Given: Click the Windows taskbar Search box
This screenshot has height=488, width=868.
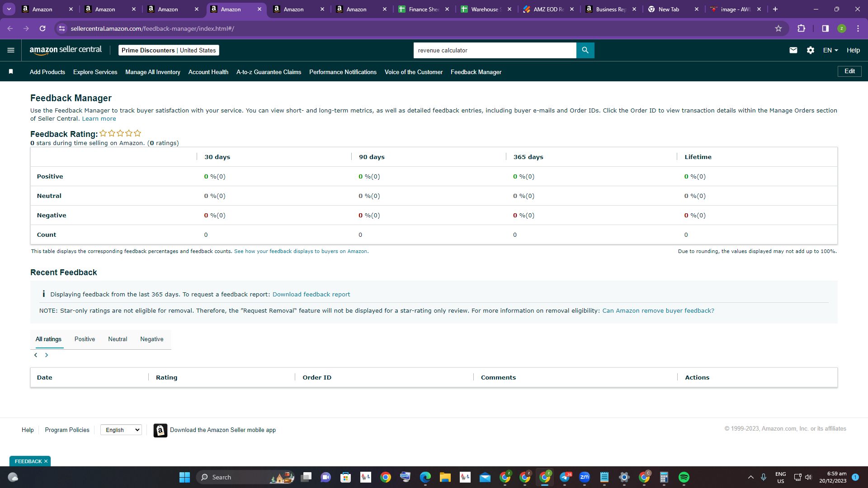Looking at the screenshot, I should tap(246, 477).
